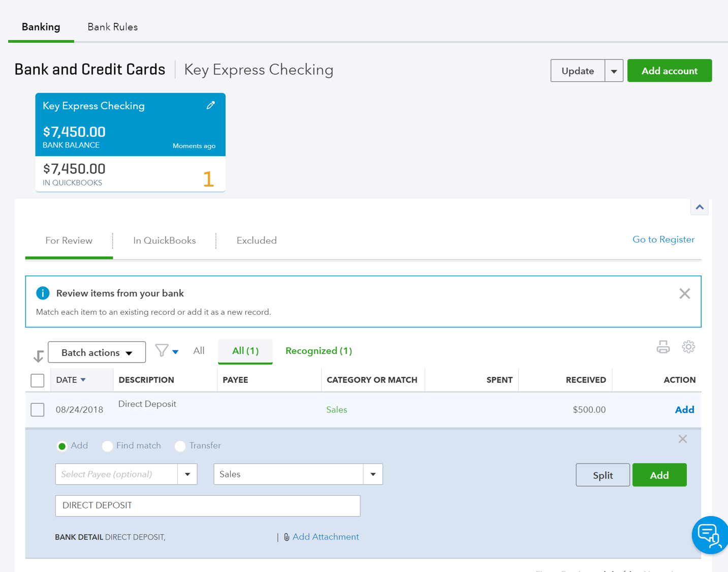Image resolution: width=728 pixels, height=572 pixels.
Task: Focus the Select Payee input field
Action: [117, 474]
